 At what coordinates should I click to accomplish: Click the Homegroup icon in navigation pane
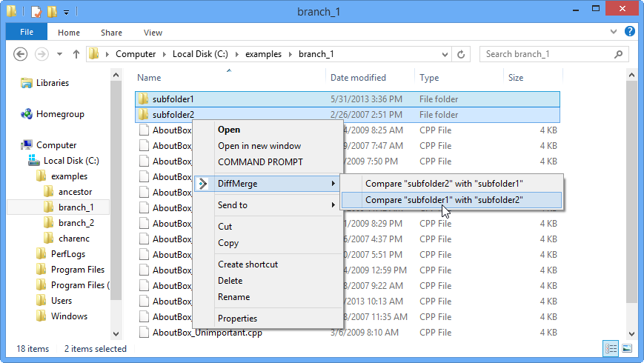point(27,114)
